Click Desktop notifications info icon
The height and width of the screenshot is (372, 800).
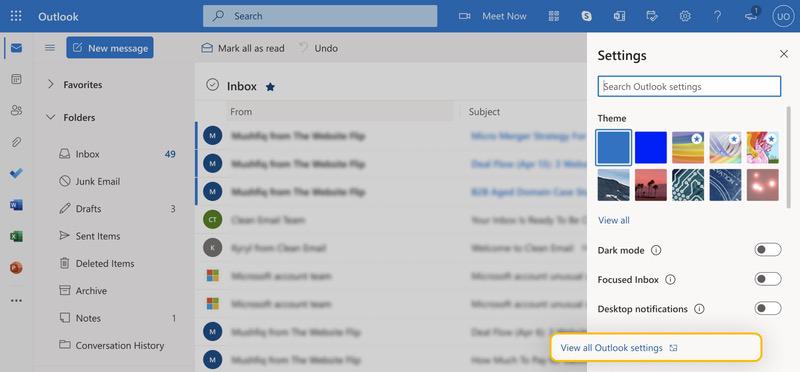coord(699,309)
